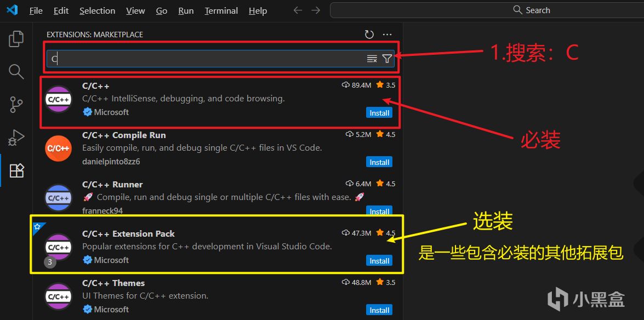
Task: Open the Go menu
Action: [x=161, y=10]
